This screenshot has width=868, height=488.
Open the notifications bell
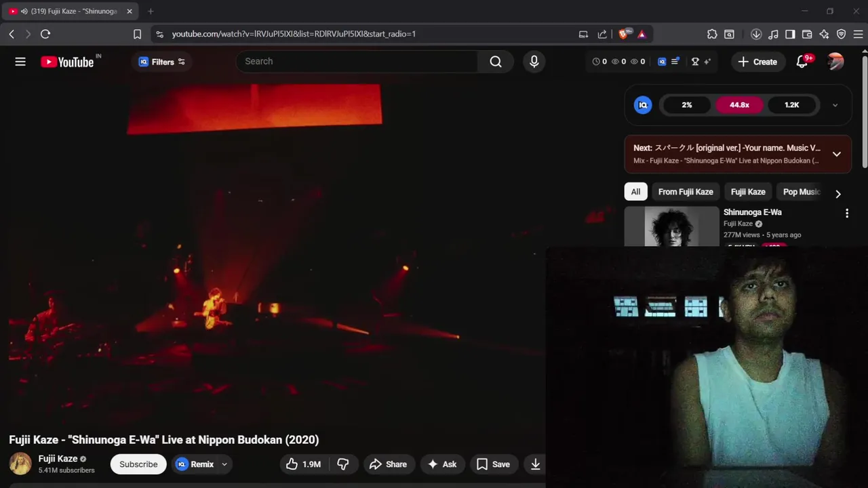tap(802, 62)
